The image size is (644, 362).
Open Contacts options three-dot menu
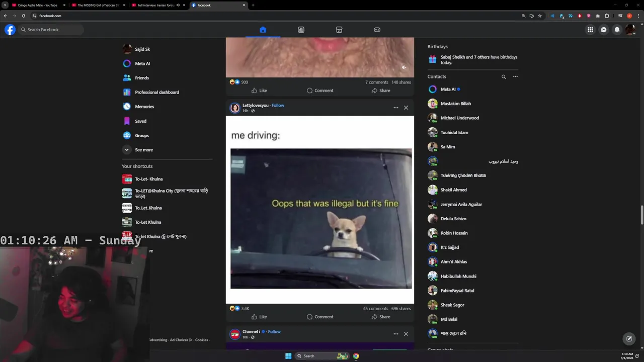(x=515, y=76)
